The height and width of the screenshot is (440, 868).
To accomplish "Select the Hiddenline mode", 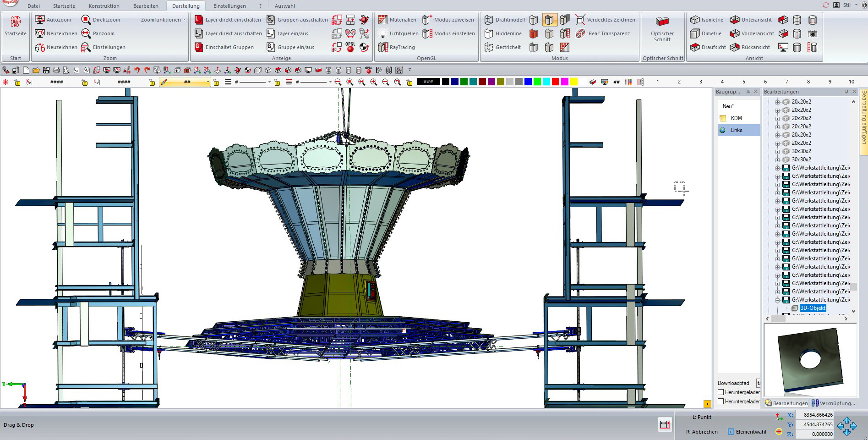I will point(489,33).
